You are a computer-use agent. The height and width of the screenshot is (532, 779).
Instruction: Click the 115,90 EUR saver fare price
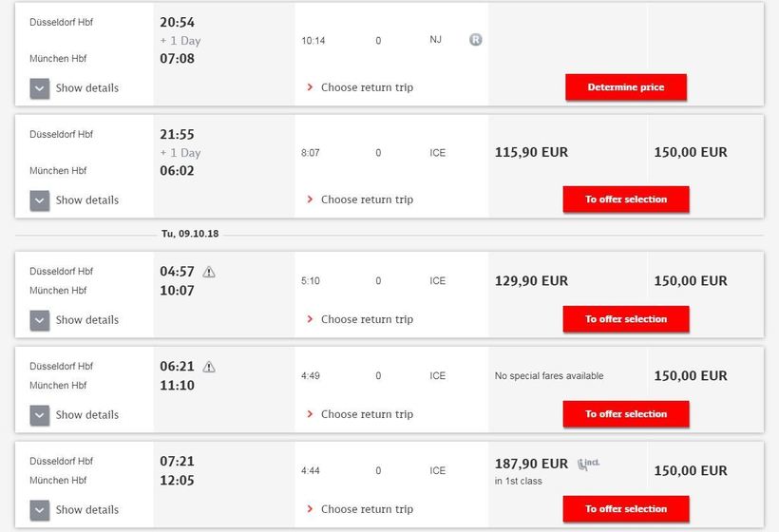(x=531, y=152)
